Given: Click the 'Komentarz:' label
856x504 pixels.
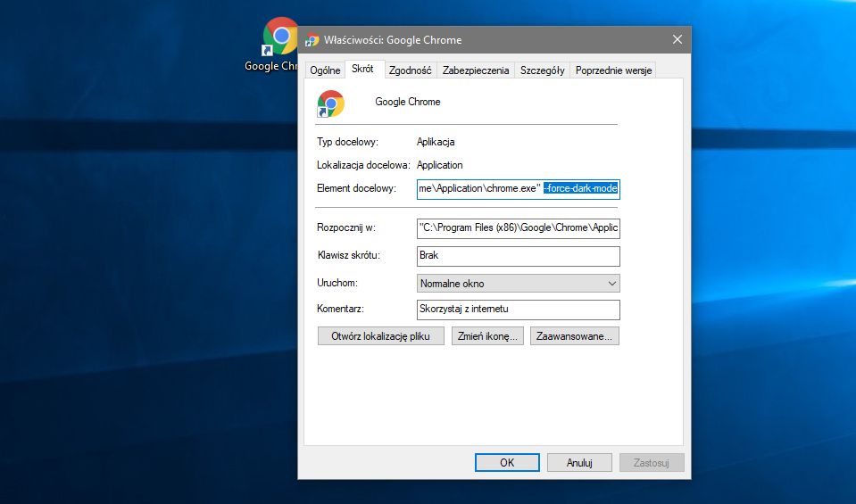Looking at the screenshot, I should coord(340,309).
